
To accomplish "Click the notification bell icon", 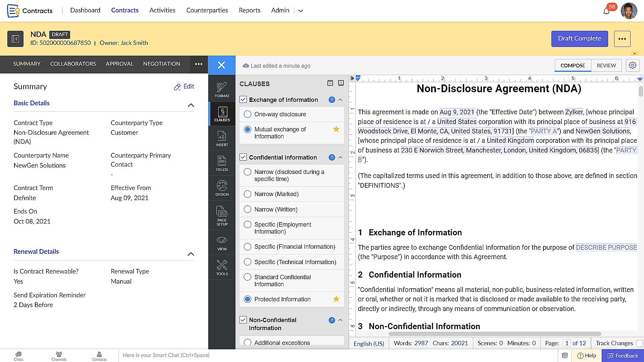I will pos(606,11).
